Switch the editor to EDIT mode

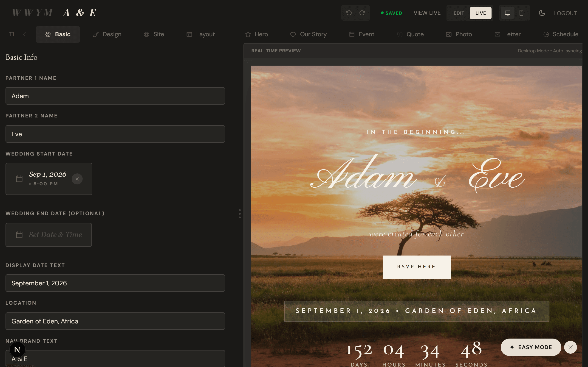point(458,13)
